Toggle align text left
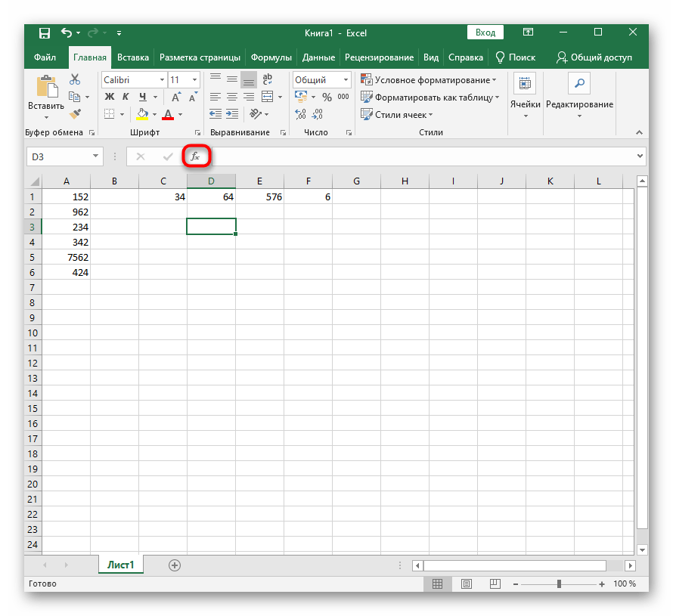 [x=215, y=97]
